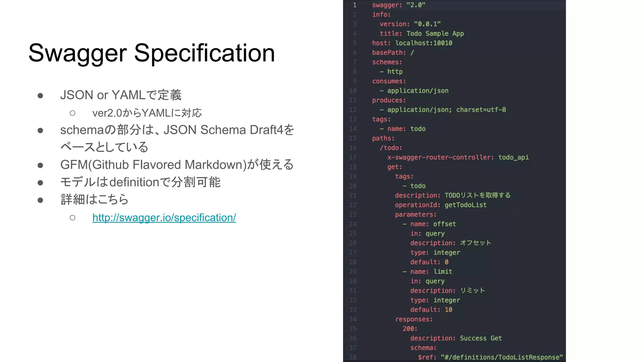Click '- application/json' on line 10
Image resolution: width=644 pixels, height=362 pixels.
tap(414, 90)
